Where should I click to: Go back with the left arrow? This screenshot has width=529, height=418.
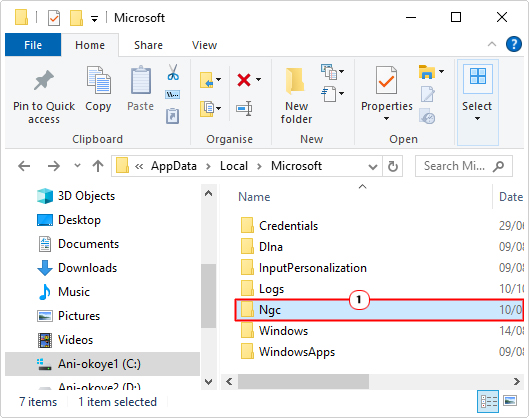point(24,166)
